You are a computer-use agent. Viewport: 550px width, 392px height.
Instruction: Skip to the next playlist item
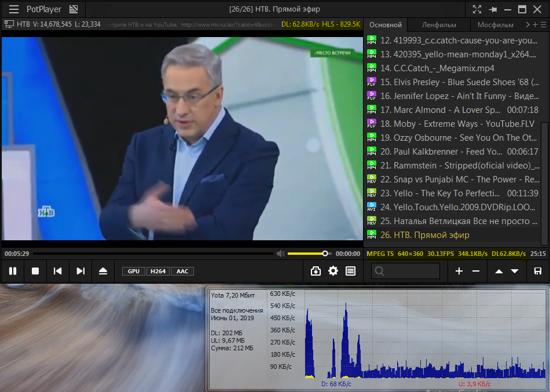[x=80, y=271]
